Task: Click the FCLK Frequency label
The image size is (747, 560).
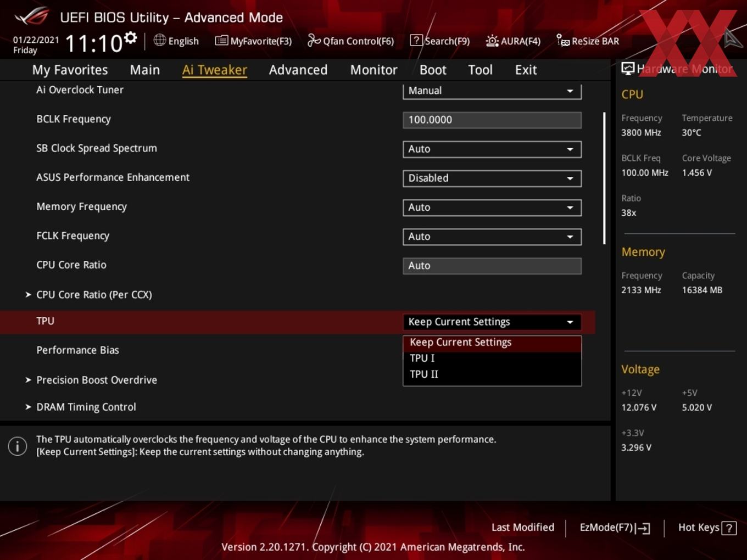Action: point(73,236)
